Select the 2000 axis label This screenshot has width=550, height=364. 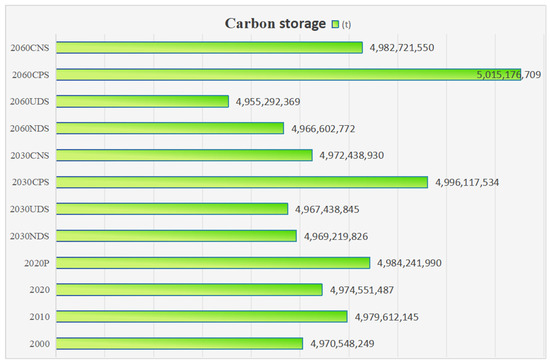[x=40, y=344]
